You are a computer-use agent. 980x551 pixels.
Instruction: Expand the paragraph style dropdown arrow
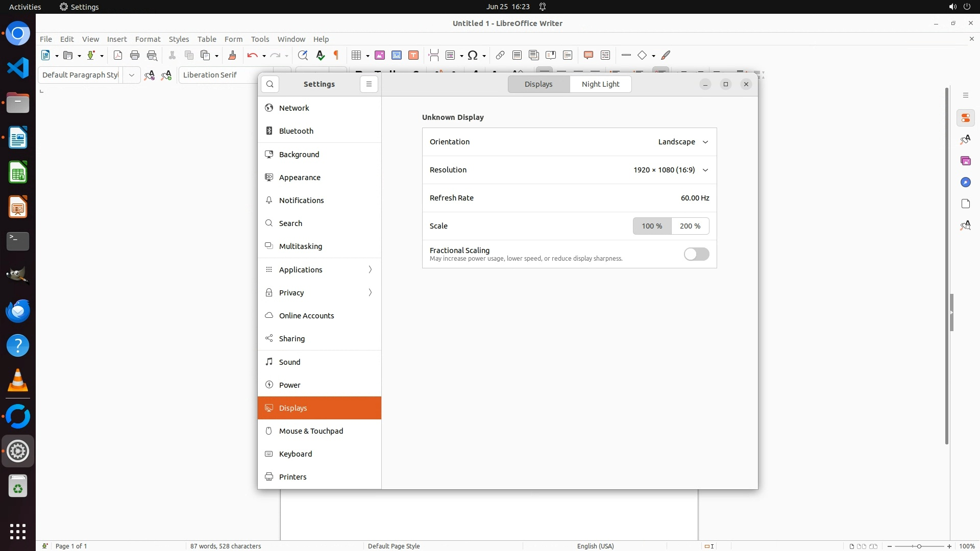click(131, 75)
